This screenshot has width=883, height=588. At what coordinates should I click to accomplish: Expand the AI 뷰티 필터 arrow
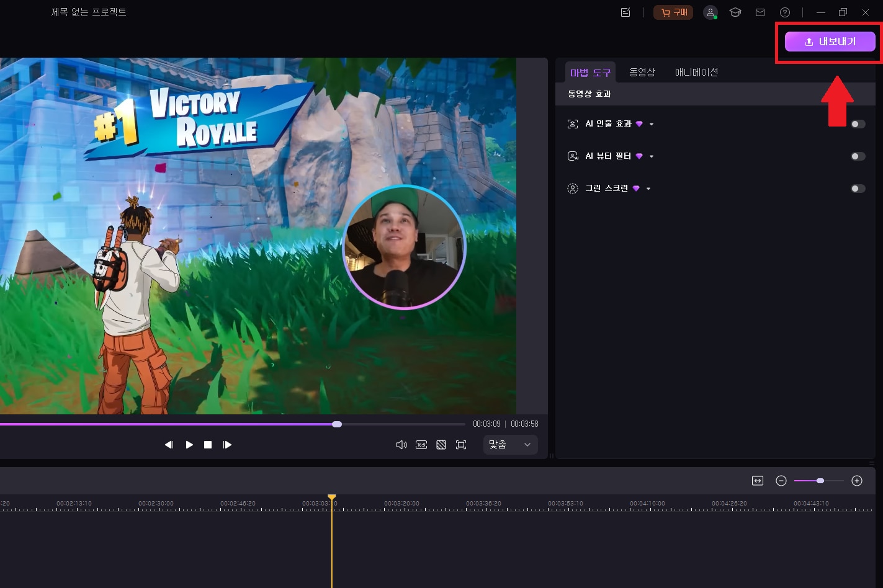[x=652, y=157]
